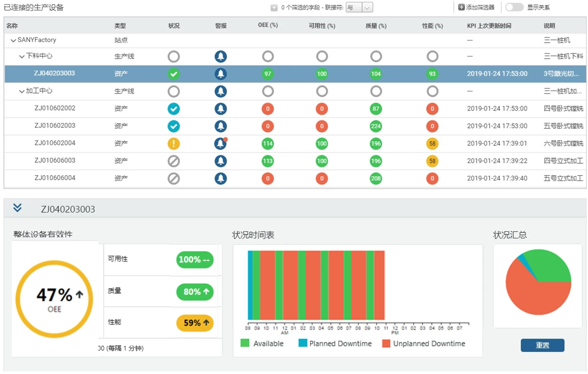Click plus icon of 添加筛选器
The height and width of the screenshot is (374, 588).
coord(461,7)
